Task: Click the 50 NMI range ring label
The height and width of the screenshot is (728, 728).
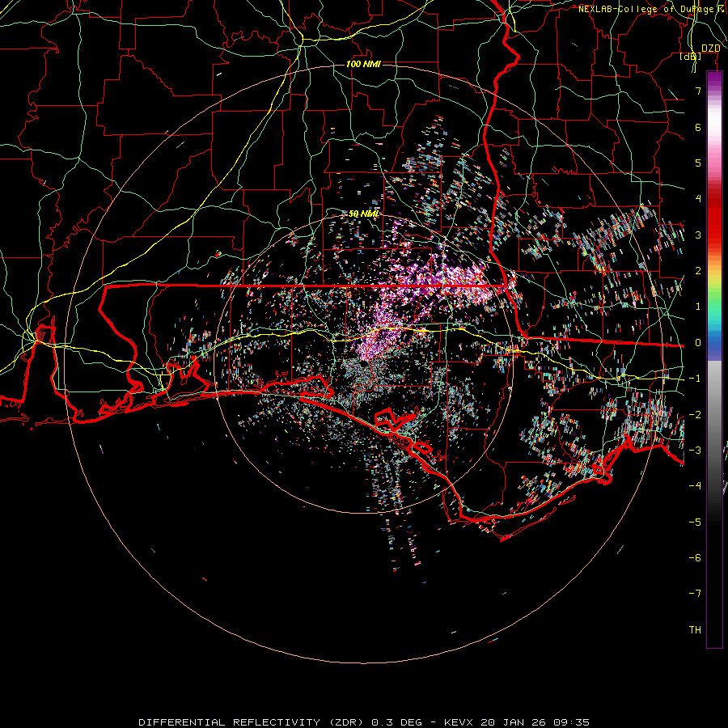Action: [x=363, y=214]
